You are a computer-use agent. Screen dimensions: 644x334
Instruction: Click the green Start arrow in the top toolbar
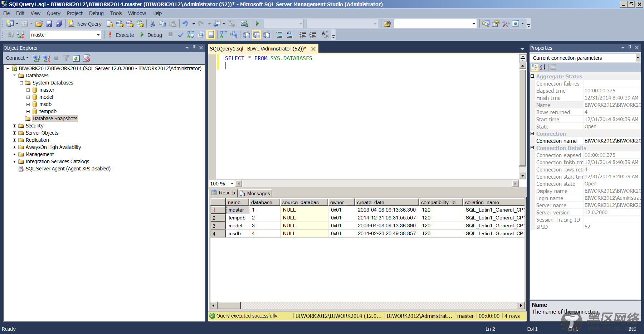point(257,24)
